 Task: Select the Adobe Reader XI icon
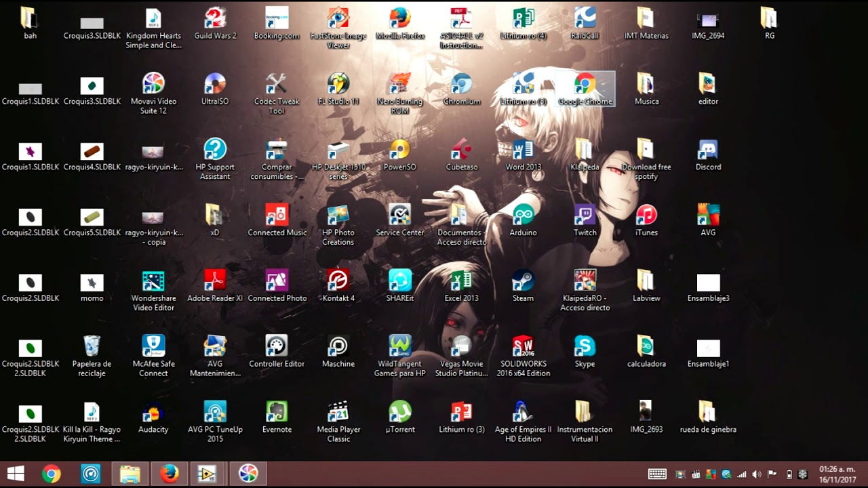coord(215,286)
